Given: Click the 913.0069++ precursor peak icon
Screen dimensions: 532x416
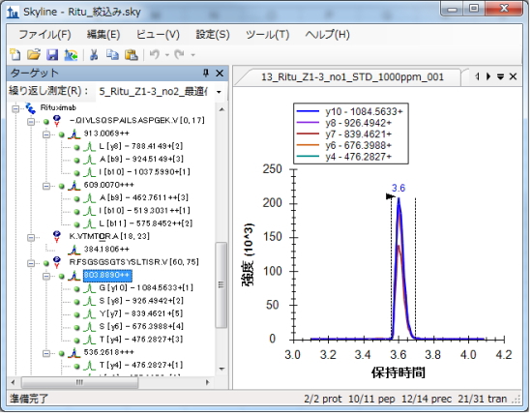Looking at the screenshot, I should pos(74,134).
